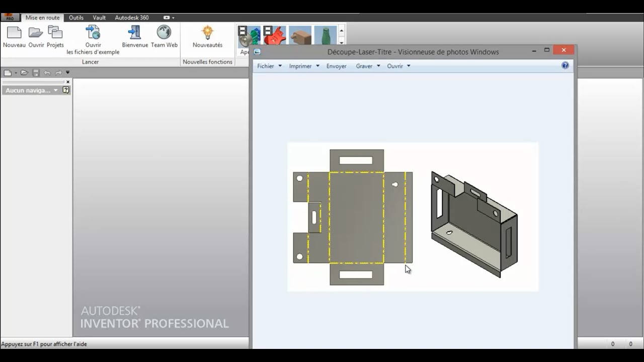
Task: Click the Nouveau icon in Inventor ribbon
Action: click(14, 33)
